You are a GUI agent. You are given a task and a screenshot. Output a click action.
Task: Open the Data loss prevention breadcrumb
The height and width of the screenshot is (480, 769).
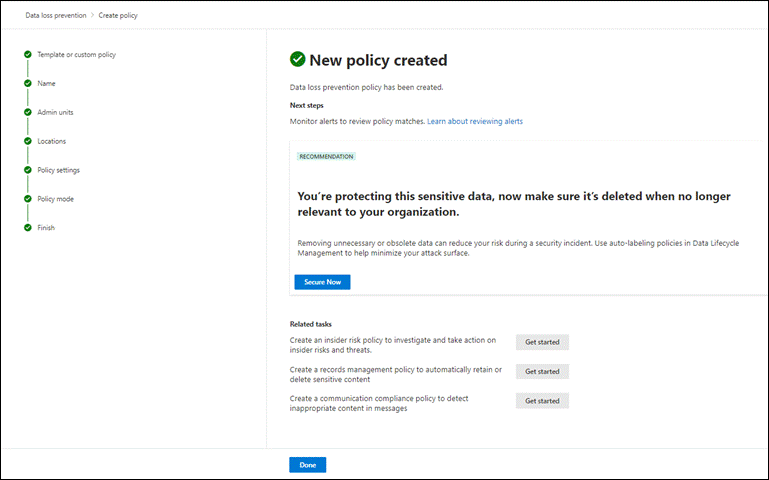click(56, 15)
